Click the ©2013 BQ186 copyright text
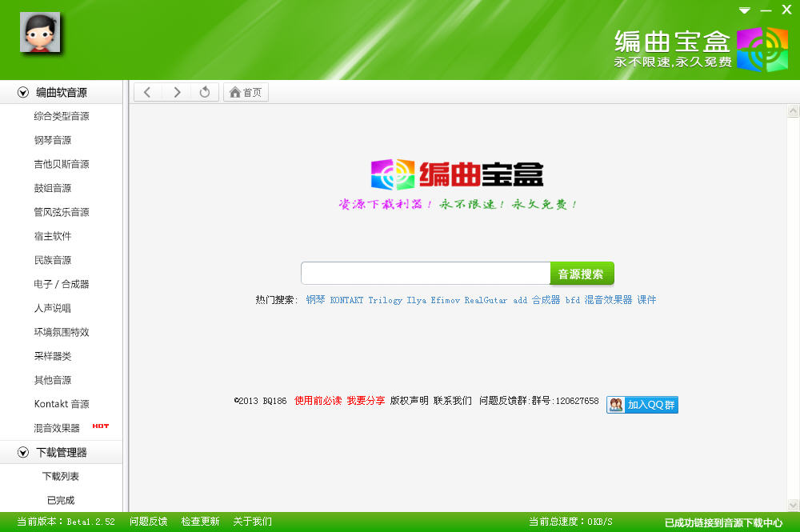The height and width of the screenshot is (532, 800). (x=260, y=401)
